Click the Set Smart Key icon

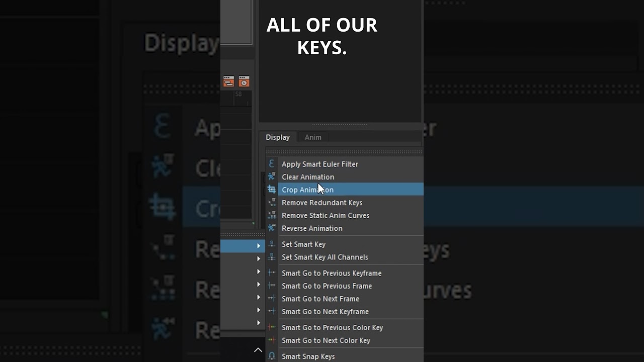(x=272, y=244)
